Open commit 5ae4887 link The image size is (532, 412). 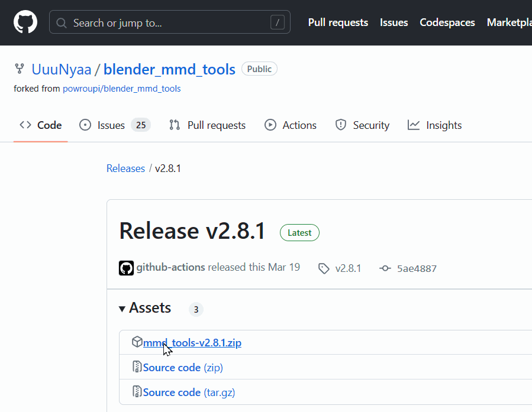click(417, 268)
